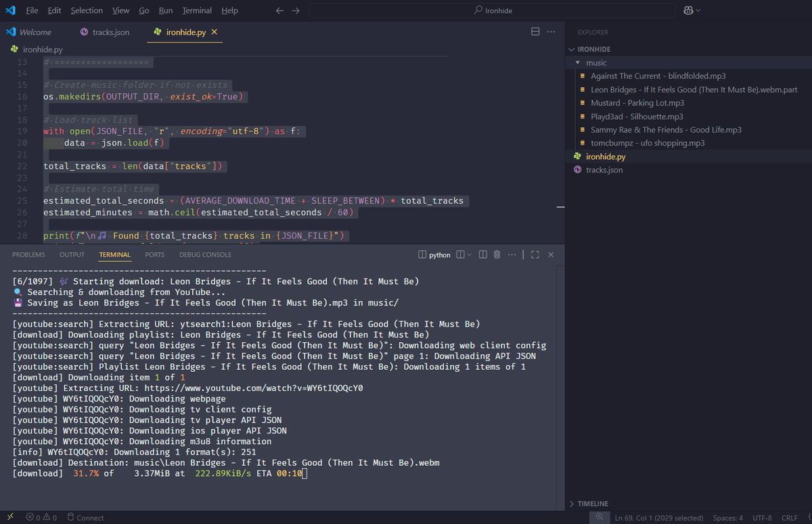
Task: Open the Run menu
Action: 166,10
